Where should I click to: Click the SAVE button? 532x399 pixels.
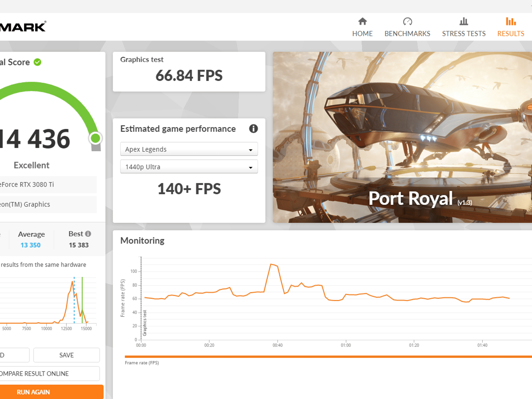pos(66,355)
